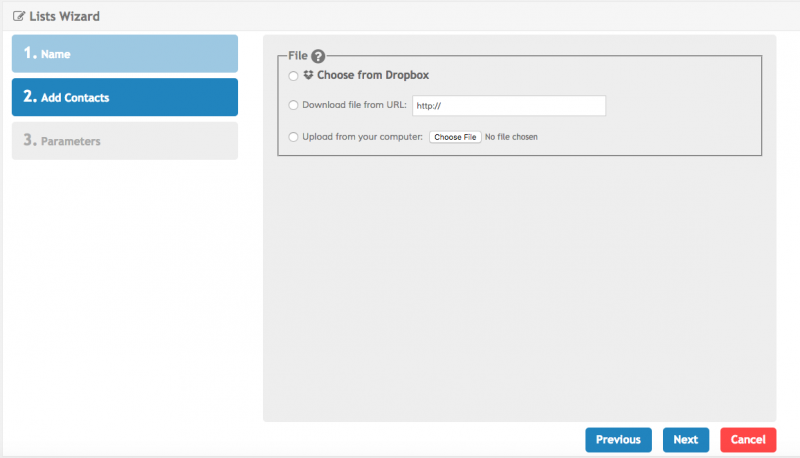Image resolution: width=800 pixels, height=458 pixels.
Task: Click the File fieldset legend label
Action: [297, 58]
